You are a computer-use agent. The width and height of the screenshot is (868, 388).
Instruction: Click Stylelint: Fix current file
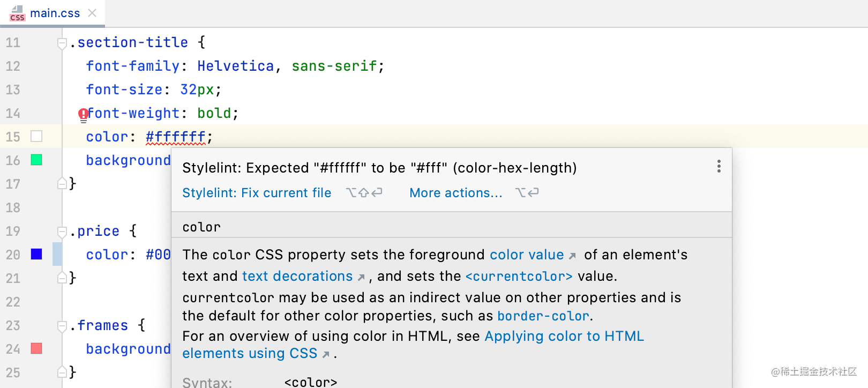point(257,193)
